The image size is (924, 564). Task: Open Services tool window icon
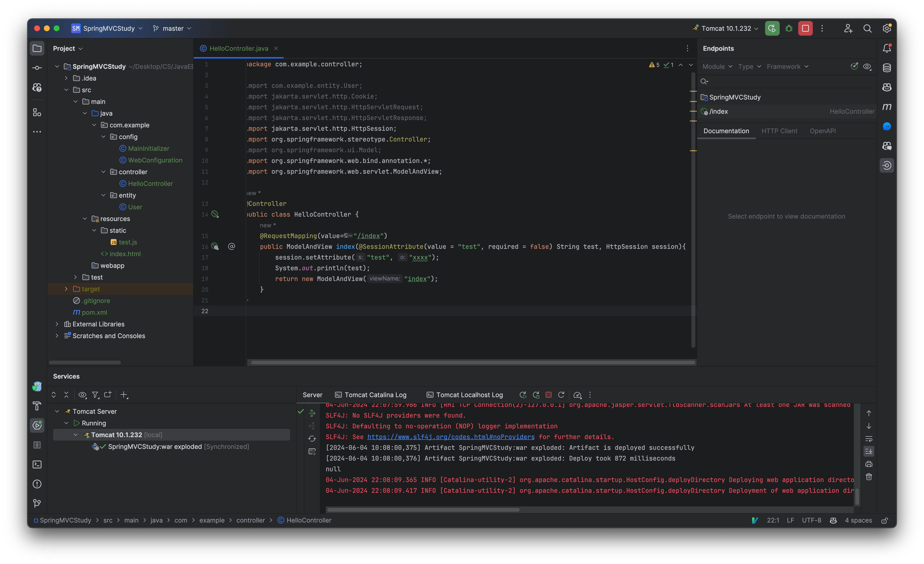tap(37, 425)
